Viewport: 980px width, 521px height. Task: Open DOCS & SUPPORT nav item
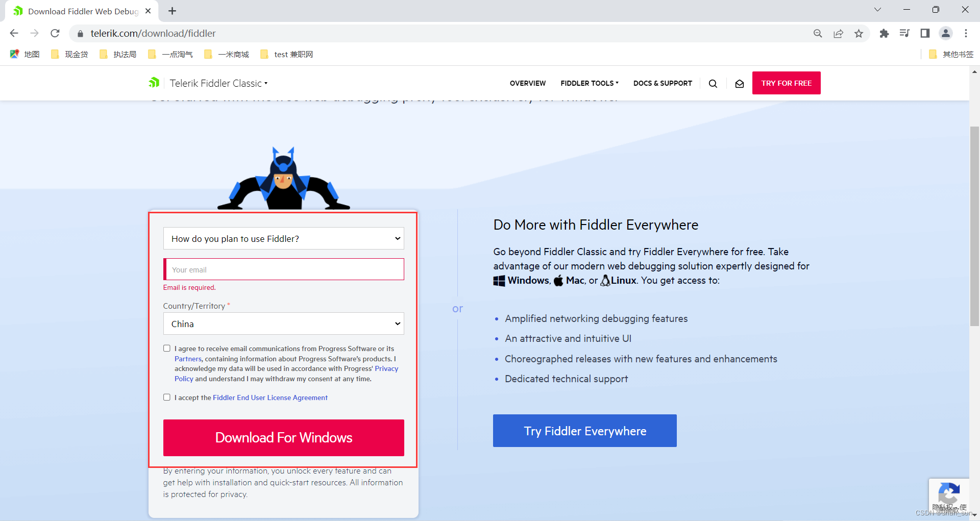(663, 83)
